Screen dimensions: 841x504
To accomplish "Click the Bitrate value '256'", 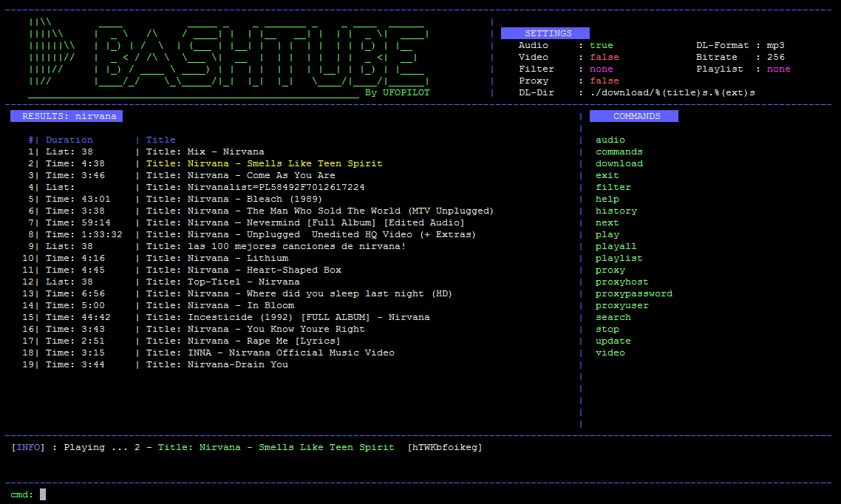I will pyautogui.click(x=775, y=58).
